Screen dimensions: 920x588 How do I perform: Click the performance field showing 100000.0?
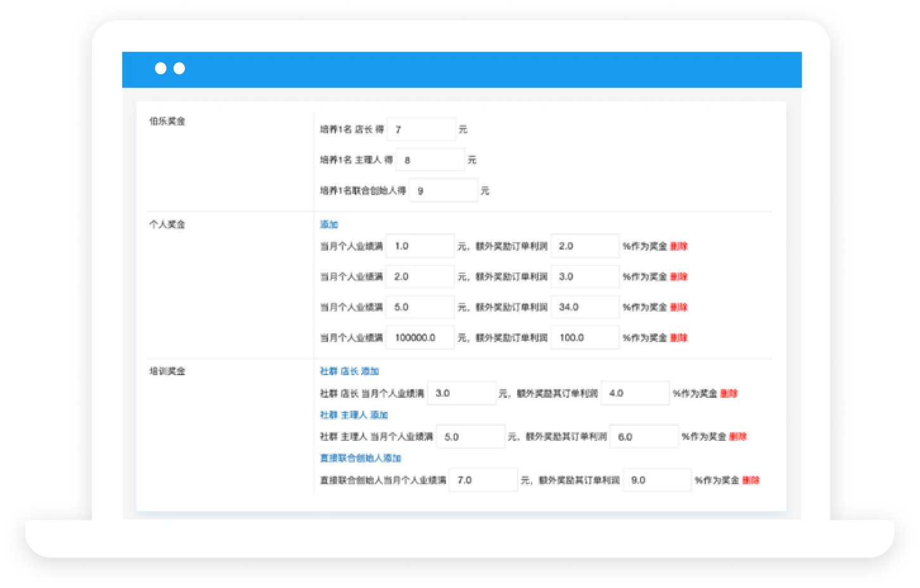point(419,338)
